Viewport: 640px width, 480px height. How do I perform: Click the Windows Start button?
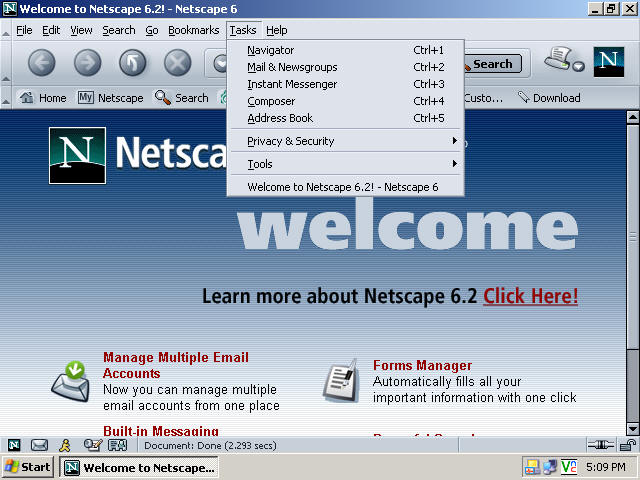28,467
